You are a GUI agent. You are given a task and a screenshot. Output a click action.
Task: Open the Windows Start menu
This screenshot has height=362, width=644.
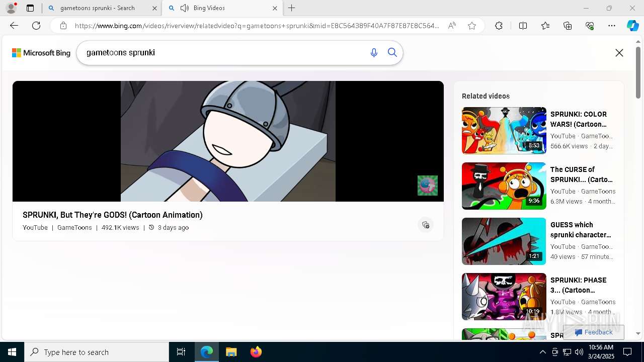pos(12,352)
